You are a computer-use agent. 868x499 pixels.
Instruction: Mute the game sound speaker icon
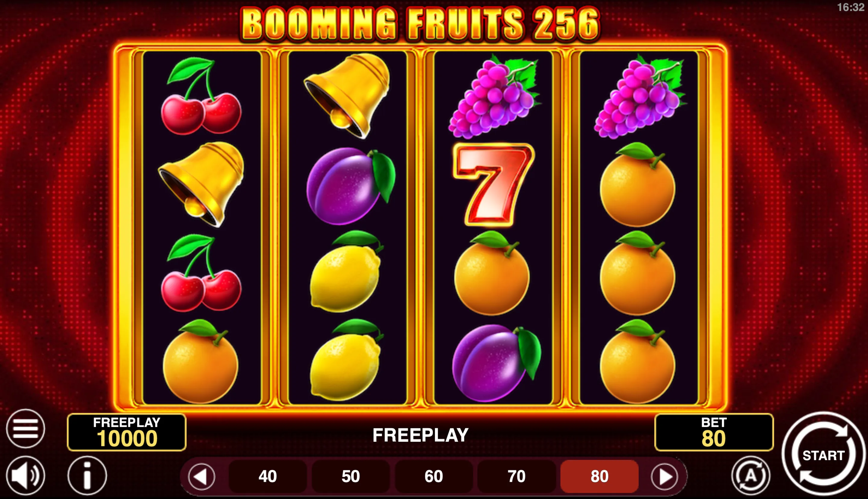25,475
